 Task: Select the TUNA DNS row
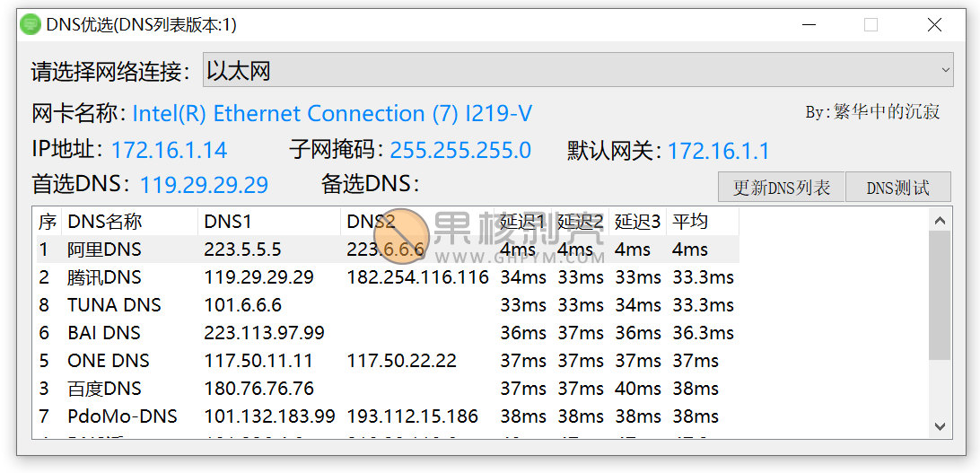(387, 305)
